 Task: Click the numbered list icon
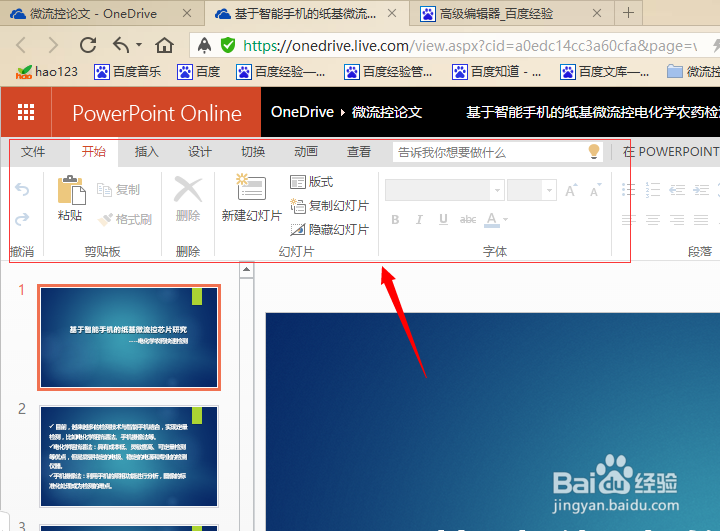652,190
